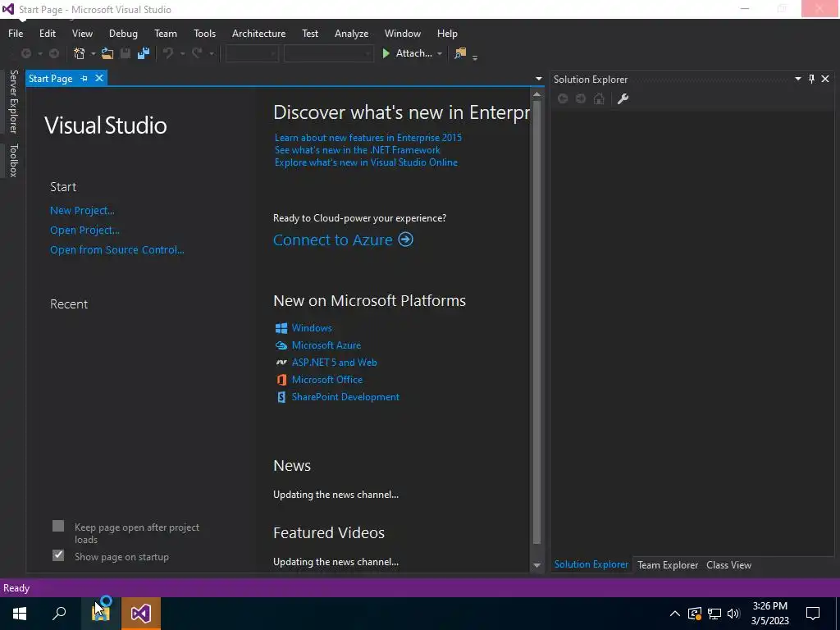This screenshot has width=840, height=630.
Task: Open the New Project dropdown arrow in toolbar
Action: click(x=93, y=53)
